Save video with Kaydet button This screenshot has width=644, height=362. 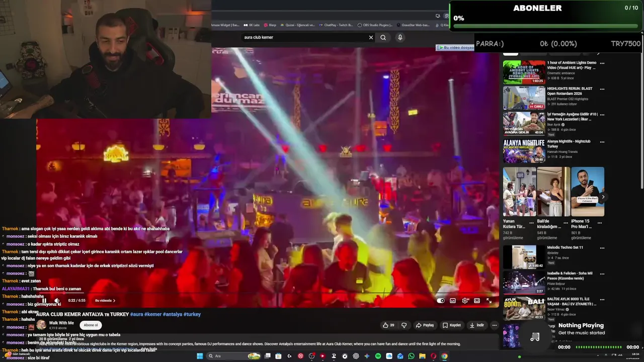click(451, 325)
